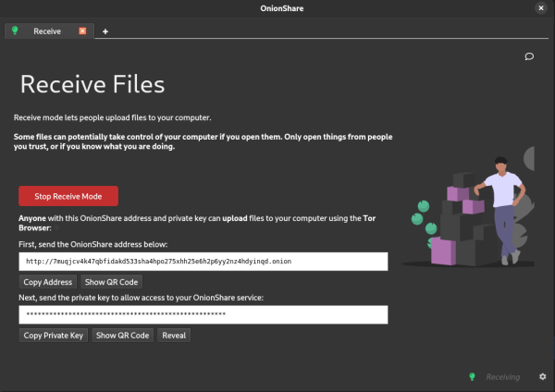Screen dimensions: 555x392
Task: Copy the OnionShare address
Action: pos(47,281)
